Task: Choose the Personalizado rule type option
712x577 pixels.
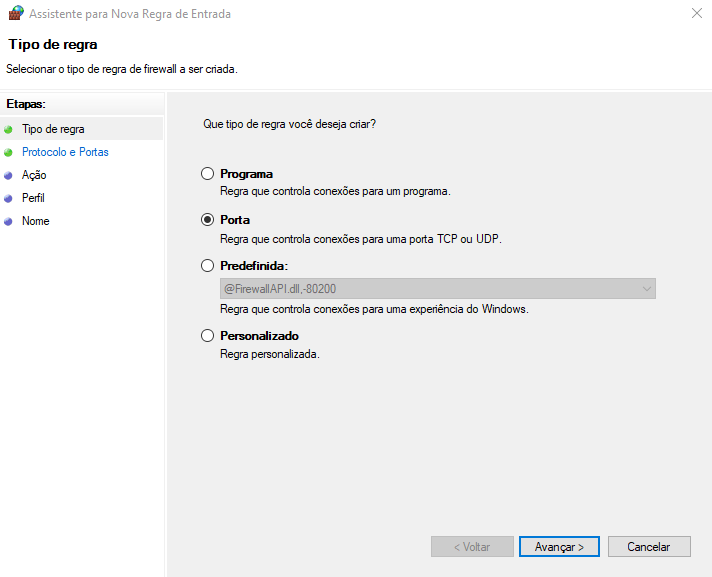Action: (208, 336)
